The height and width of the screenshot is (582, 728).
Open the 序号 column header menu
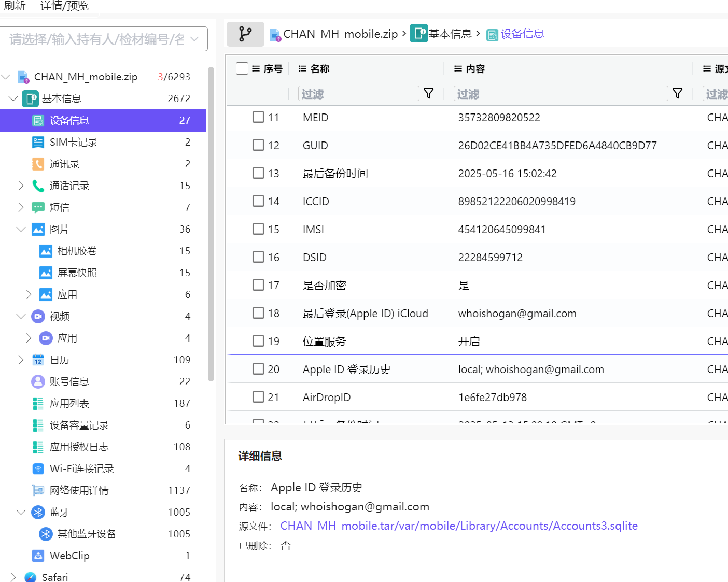click(256, 68)
